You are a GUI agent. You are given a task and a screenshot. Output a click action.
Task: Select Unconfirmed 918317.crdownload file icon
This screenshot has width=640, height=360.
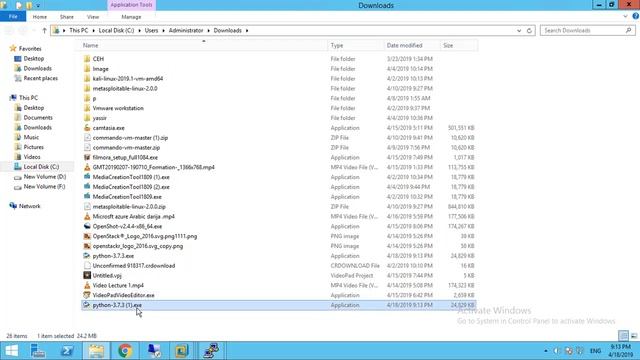pyautogui.click(x=87, y=266)
